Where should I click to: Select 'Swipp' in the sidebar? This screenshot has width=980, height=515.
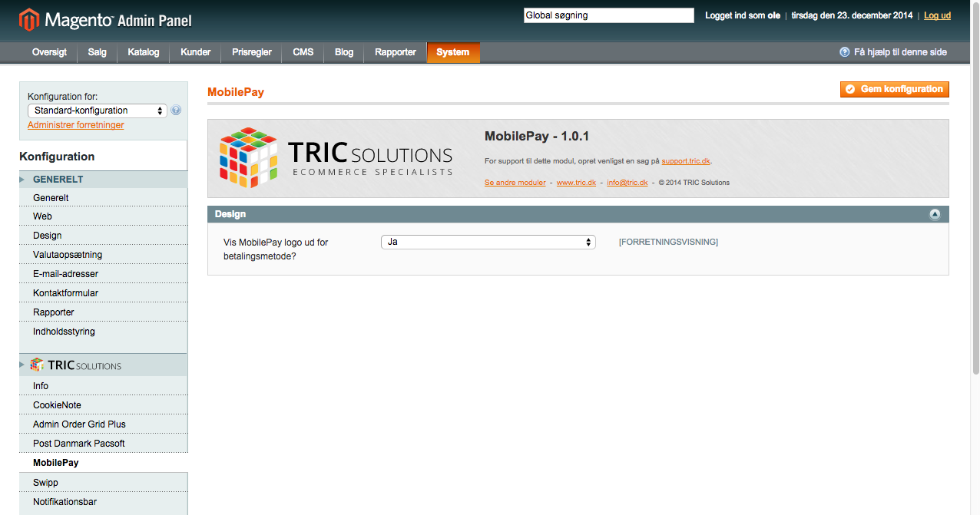[x=45, y=483]
